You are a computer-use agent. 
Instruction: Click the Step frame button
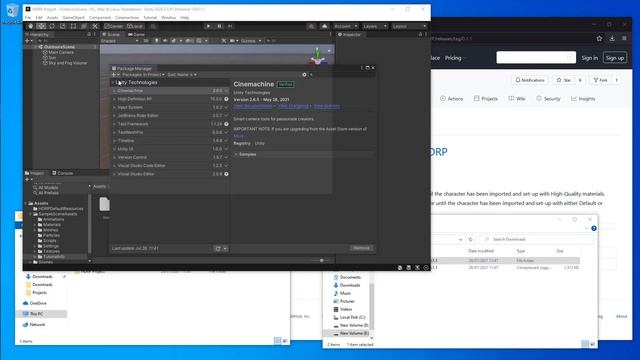[x=230, y=26]
